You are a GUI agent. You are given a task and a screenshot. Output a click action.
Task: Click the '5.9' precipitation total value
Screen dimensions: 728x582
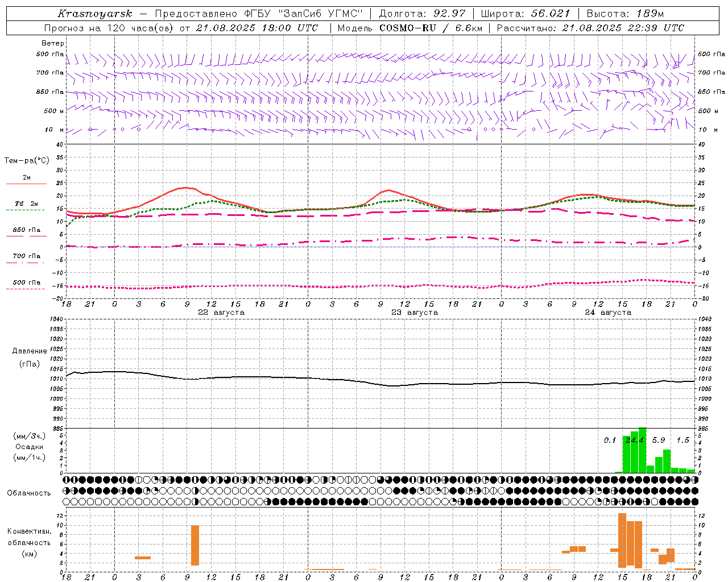(659, 440)
